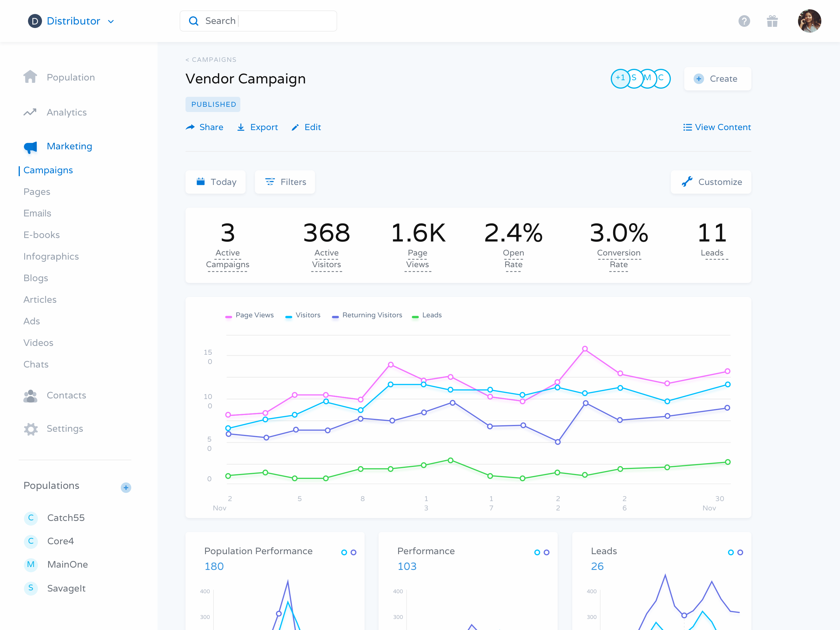Screen dimensions: 840x630
Task: Open the Filters dropdown
Action: [x=285, y=182]
